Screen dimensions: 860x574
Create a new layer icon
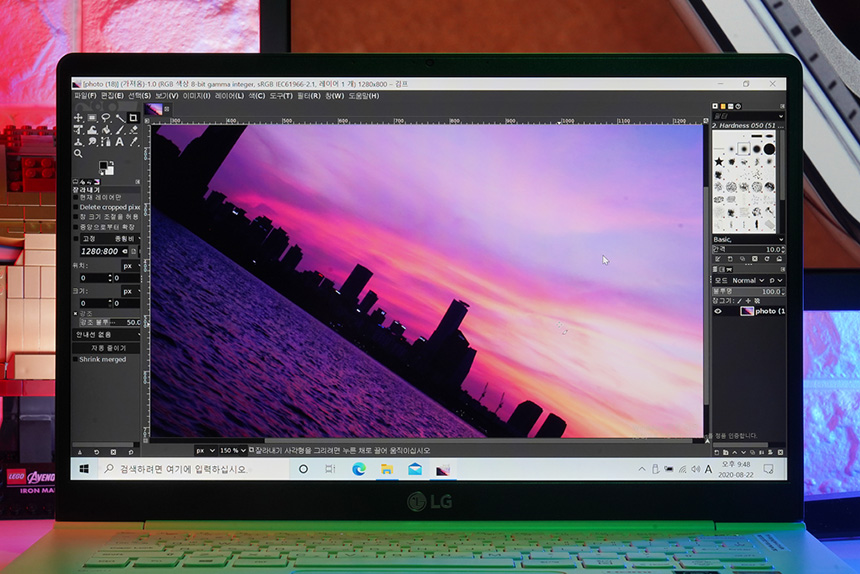tap(717, 452)
